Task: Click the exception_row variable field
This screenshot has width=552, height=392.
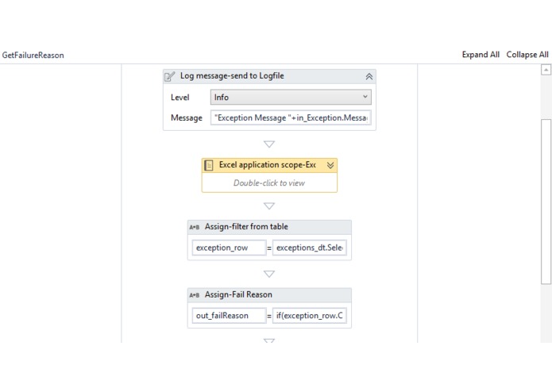Action: coord(229,248)
